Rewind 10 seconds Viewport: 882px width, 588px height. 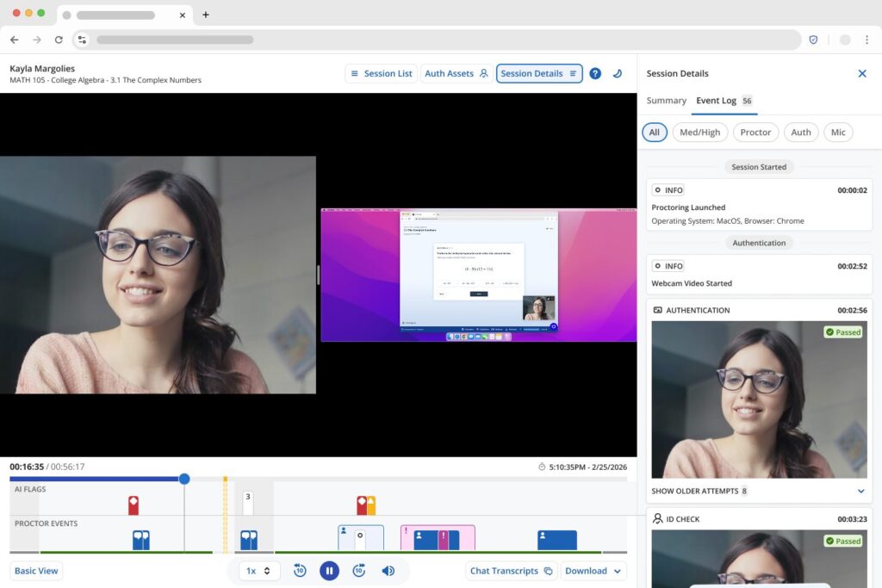pyautogui.click(x=300, y=571)
